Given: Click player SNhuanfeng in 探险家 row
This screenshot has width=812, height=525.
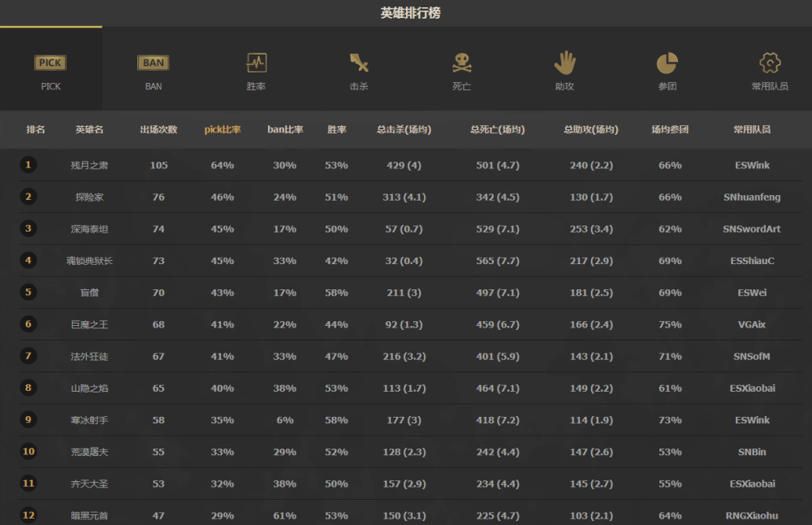Looking at the screenshot, I should pos(752,197).
